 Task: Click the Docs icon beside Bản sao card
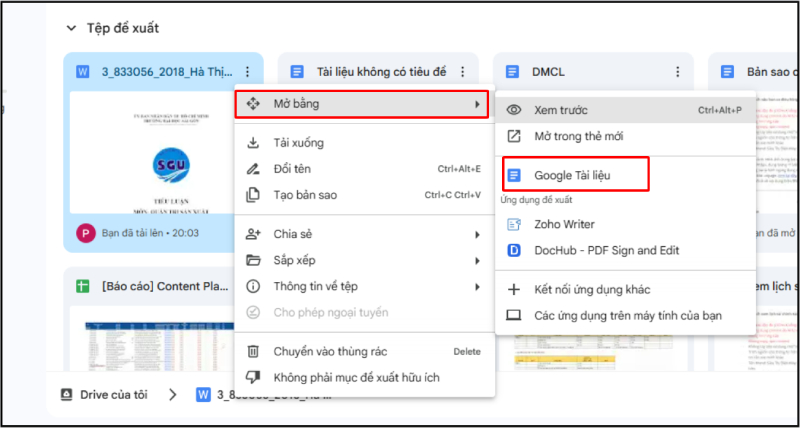728,72
